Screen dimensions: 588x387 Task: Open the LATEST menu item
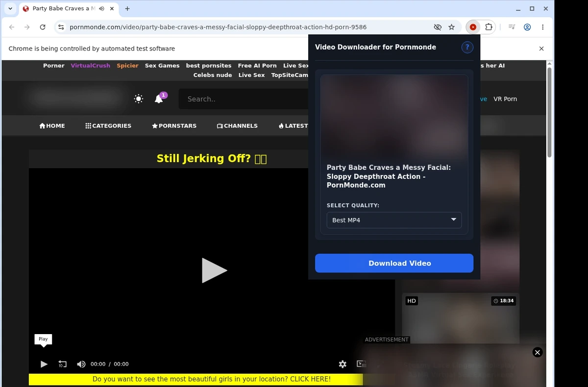pos(293,126)
